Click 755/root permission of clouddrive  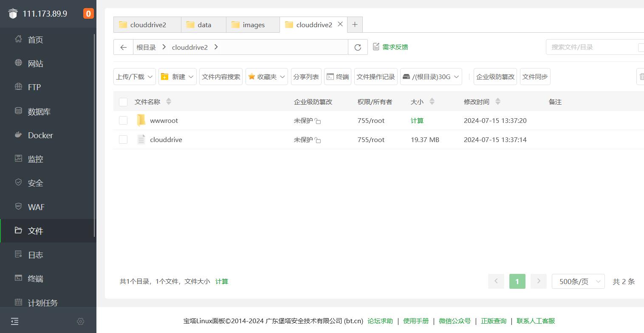coord(371,140)
